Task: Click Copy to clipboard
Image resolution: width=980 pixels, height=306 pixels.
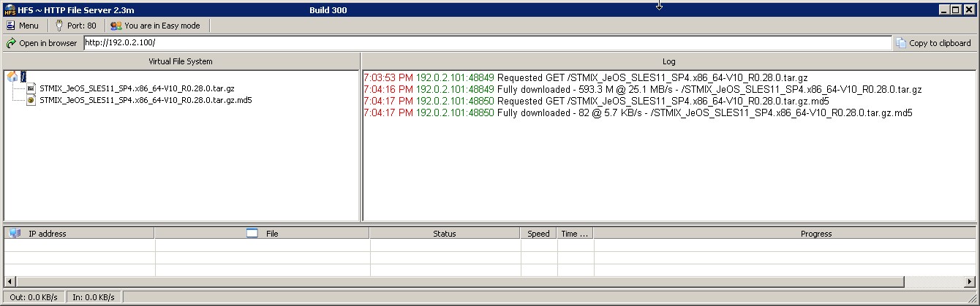Action: coord(934,43)
